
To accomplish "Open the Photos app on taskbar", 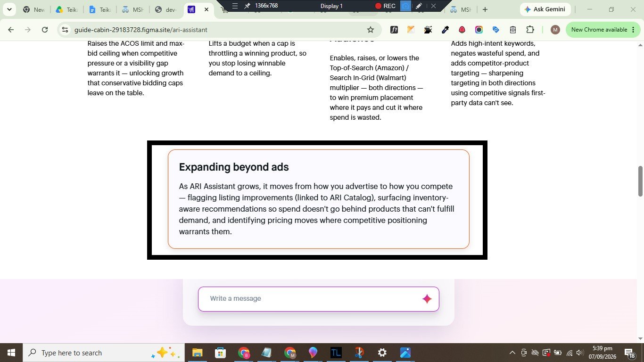I will (x=405, y=353).
